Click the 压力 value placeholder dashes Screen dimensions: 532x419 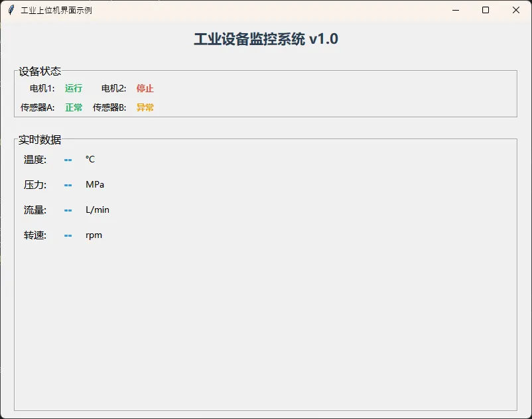pos(68,185)
